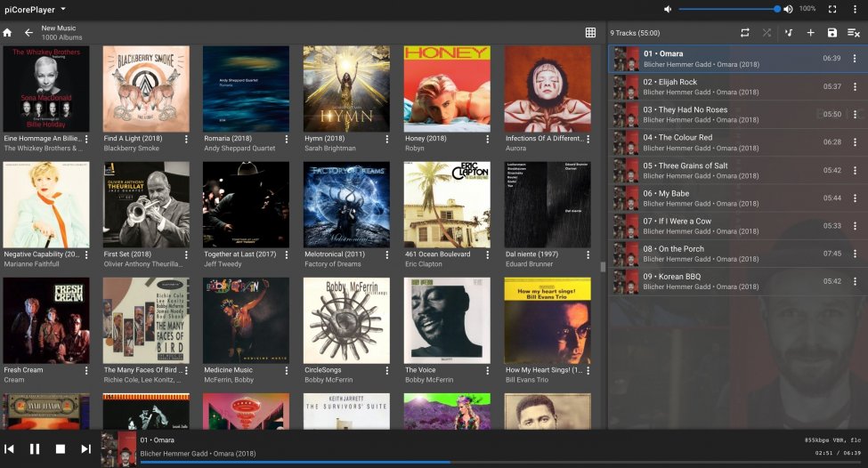This screenshot has height=468, width=868.
Task: Toggle fullscreen mode
Action: tap(832, 9)
